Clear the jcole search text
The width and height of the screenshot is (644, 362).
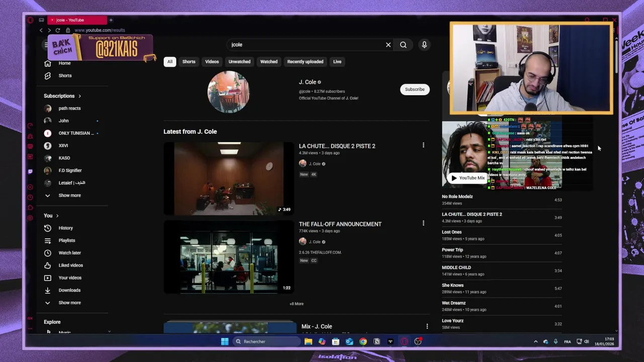click(388, 45)
